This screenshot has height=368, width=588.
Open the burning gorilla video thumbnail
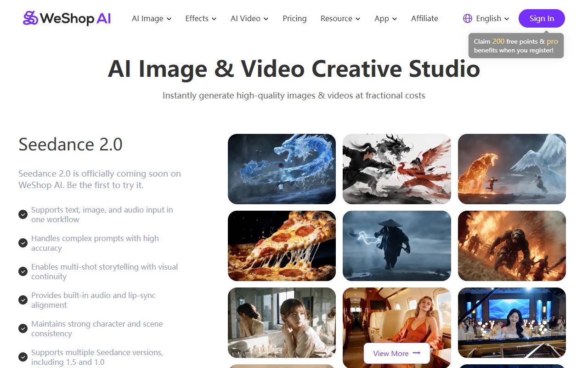click(x=512, y=246)
